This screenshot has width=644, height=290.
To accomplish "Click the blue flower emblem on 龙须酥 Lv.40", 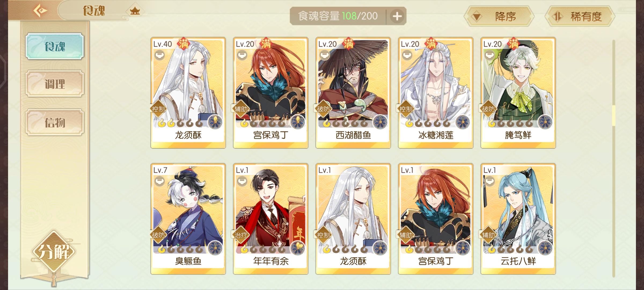I will click(215, 122).
